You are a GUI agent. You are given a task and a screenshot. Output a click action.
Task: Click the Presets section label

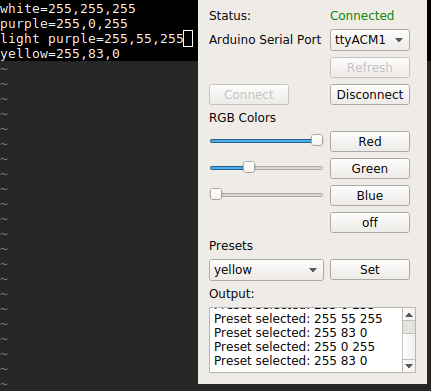[231, 246]
